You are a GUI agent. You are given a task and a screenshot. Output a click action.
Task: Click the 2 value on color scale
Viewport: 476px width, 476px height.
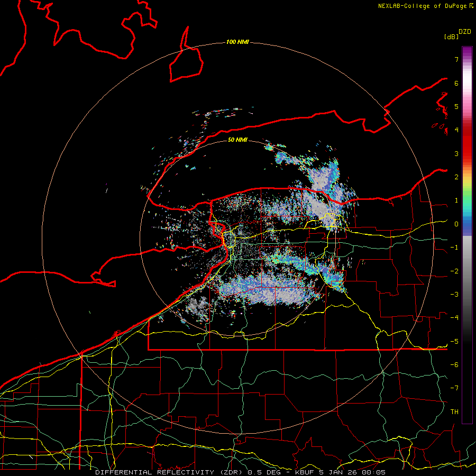pyautogui.click(x=456, y=177)
